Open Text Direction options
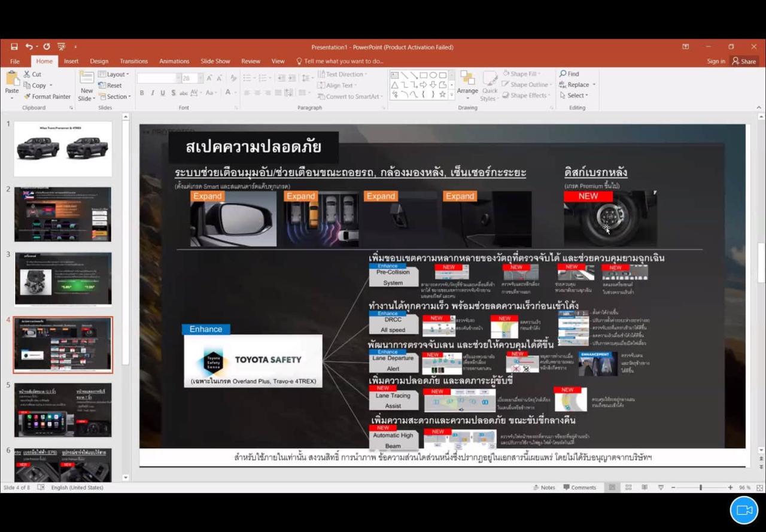766x532 pixels. [x=342, y=74]
